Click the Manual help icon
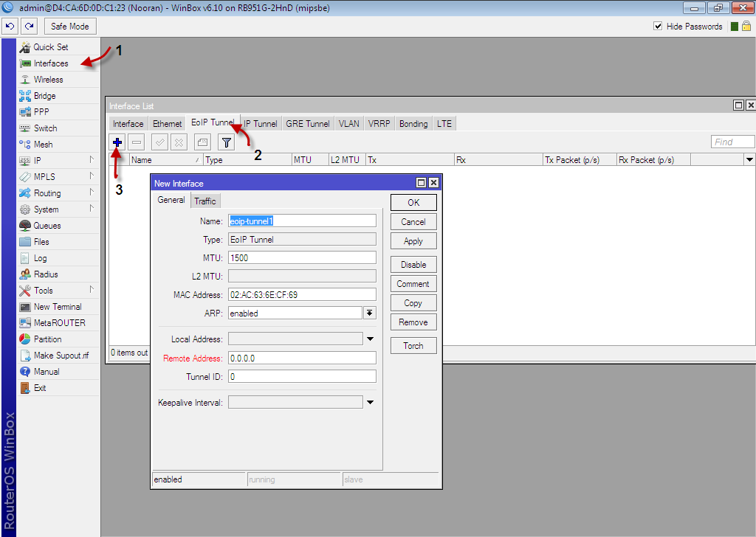Screen dimensions: 756x537 click(25, 372)
